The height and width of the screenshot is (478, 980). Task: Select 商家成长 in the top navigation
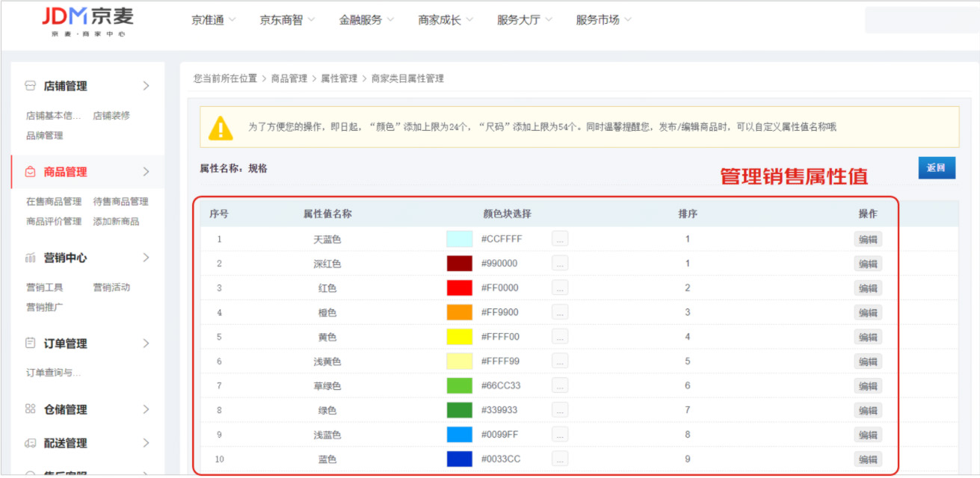pos(440,19)
